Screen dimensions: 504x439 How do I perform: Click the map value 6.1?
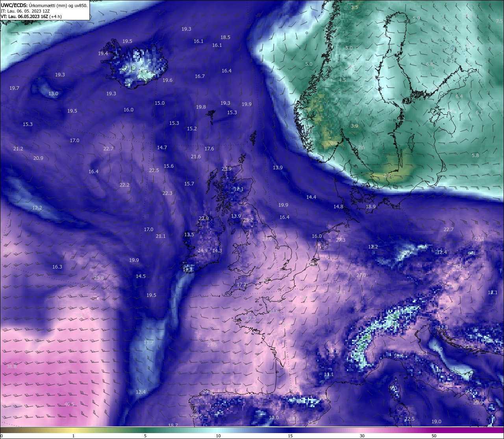(479, 113)
